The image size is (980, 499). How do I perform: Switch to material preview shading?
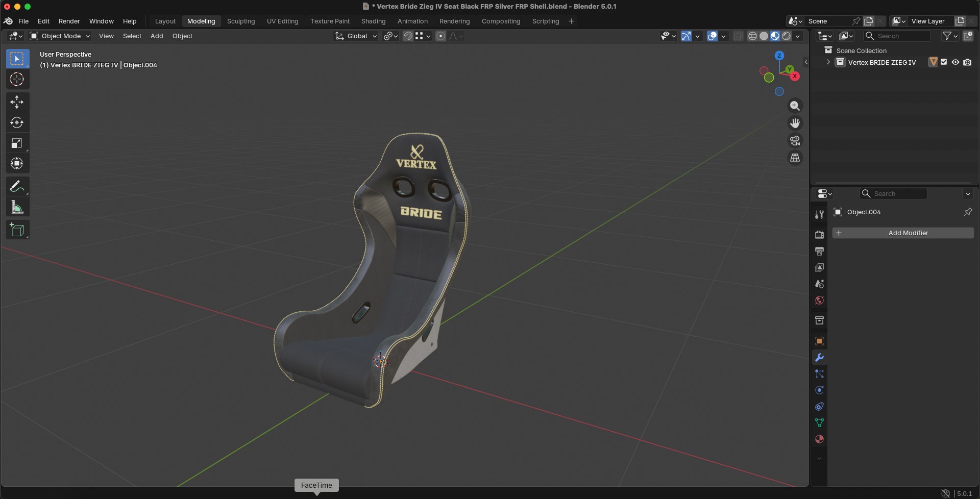(775, 36)
